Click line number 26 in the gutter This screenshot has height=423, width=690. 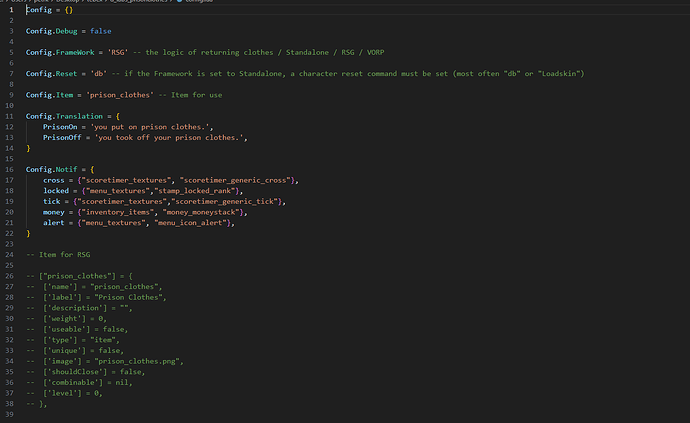9,276
